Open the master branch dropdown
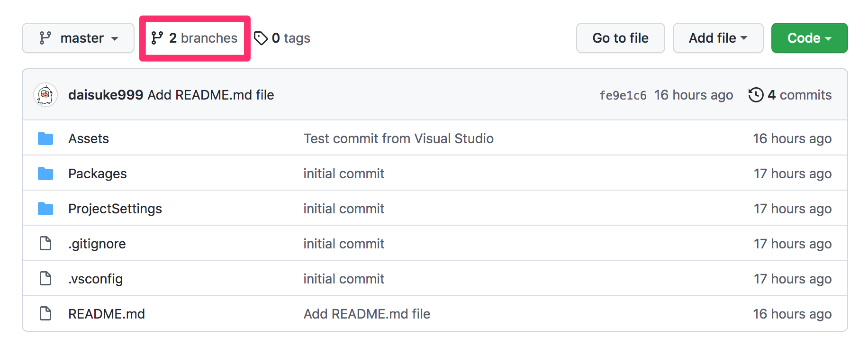Image resolution: width=868 pixels, height=347 pixels. (x=78, y=38)
